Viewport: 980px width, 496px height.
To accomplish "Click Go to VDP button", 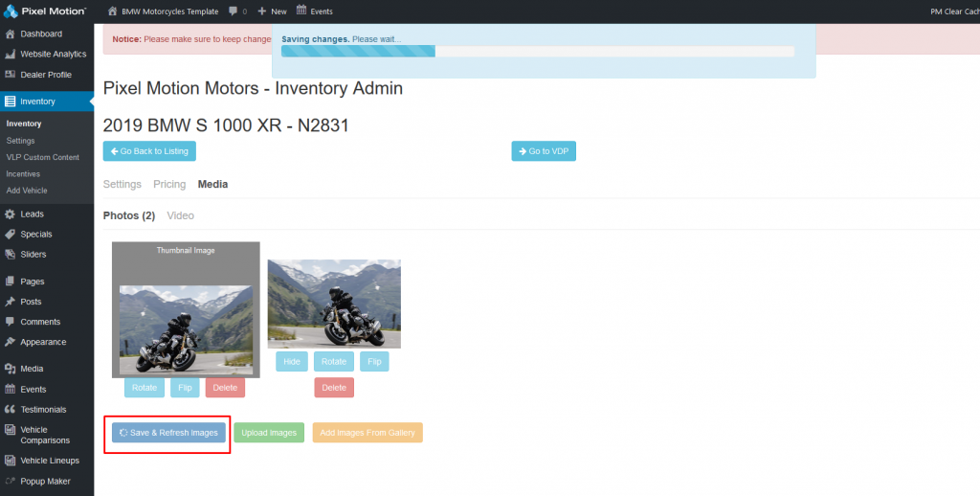I will click(544, 151).
